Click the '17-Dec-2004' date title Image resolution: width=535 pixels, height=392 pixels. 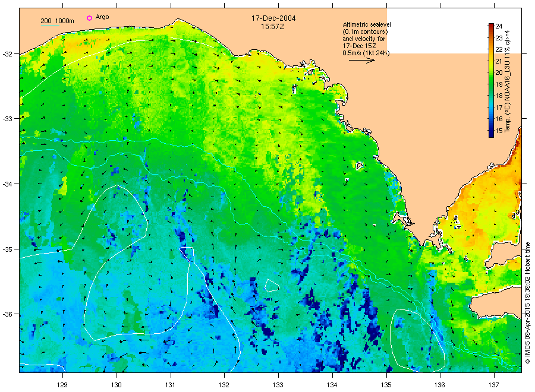(x=273, y=18)
